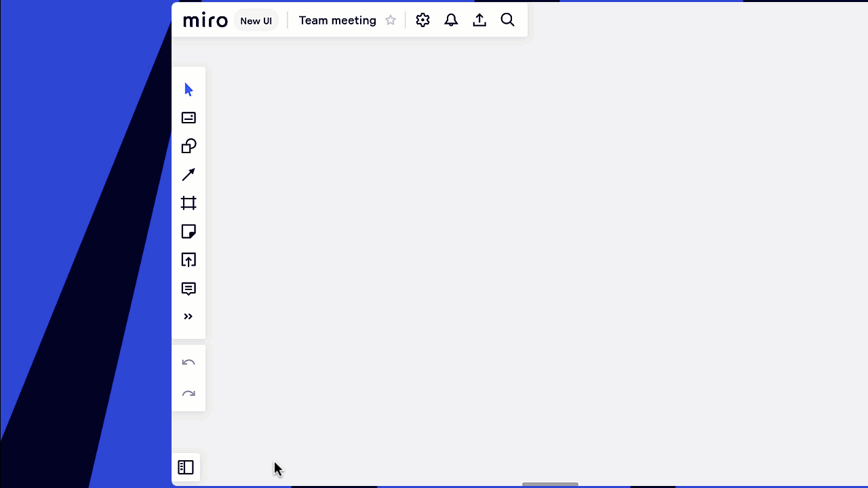Choose the Frame tool
The height and width of the screenshot is (488, 868).
[189, 203]
